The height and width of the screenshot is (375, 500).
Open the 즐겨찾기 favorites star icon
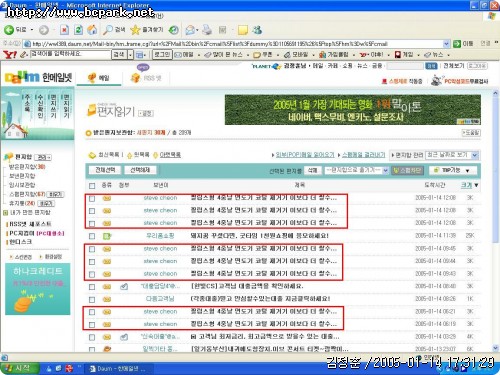135,30
